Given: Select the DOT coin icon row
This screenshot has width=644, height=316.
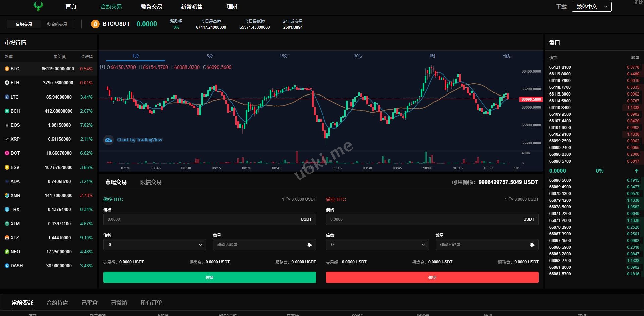Looking at the screenshot, I should 7,153.
